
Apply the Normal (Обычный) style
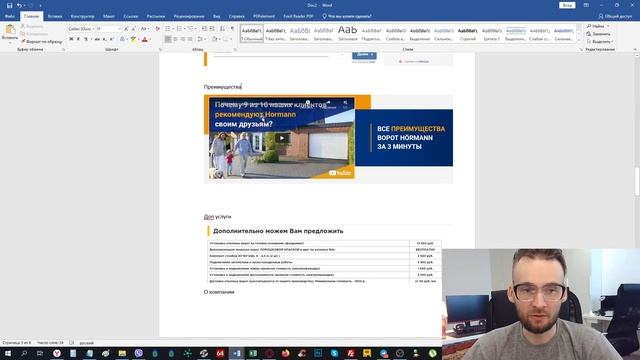(252, 34)
